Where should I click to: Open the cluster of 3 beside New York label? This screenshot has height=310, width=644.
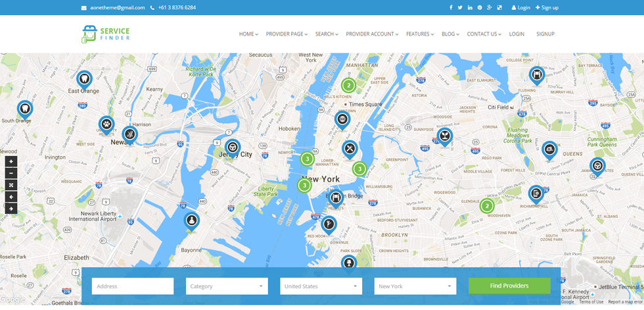click(x=304, y=186)
